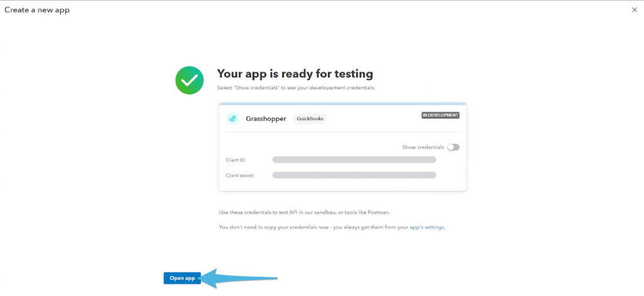This screenshot has height=296, width=644.
Task: Click the IN DEVELOPMENT status badge
Action: click(440, 116)
